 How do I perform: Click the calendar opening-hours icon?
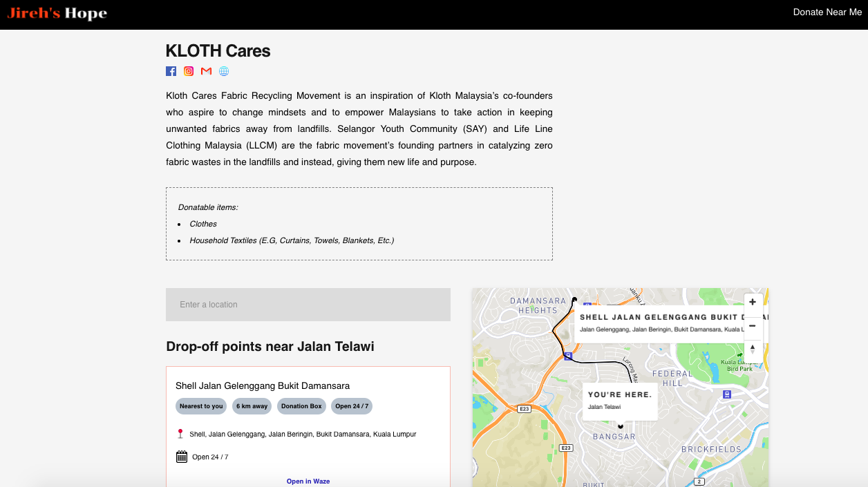pos(182,457)
